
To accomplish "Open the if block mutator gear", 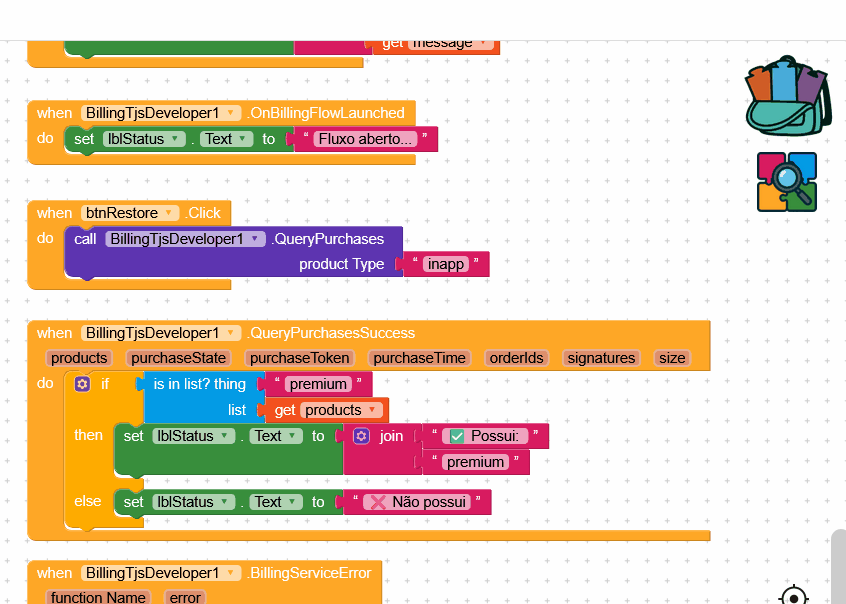I will coord(82,384).
